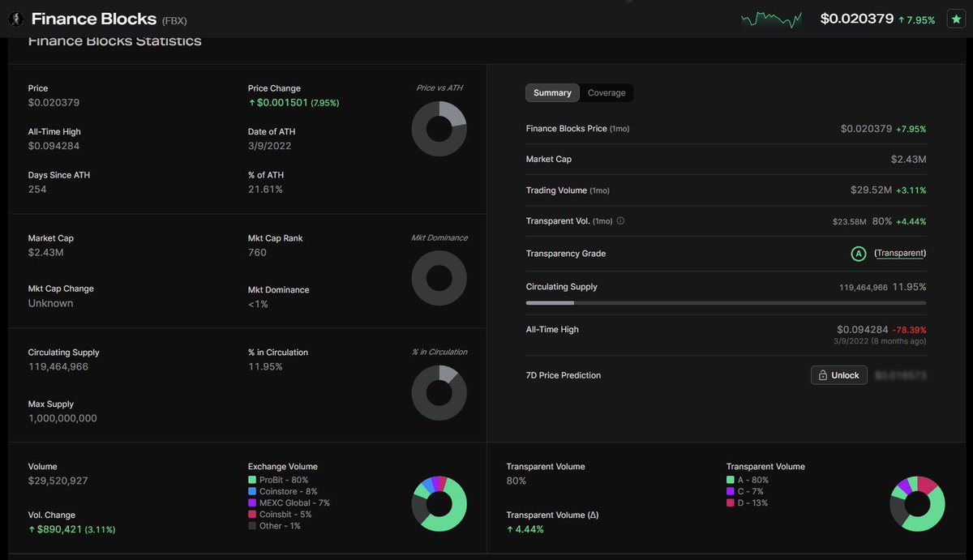This screenshot has width=973, height=560.
Task: Click the Max Supply value 1,000,000,000
Action: coord(62,418)
